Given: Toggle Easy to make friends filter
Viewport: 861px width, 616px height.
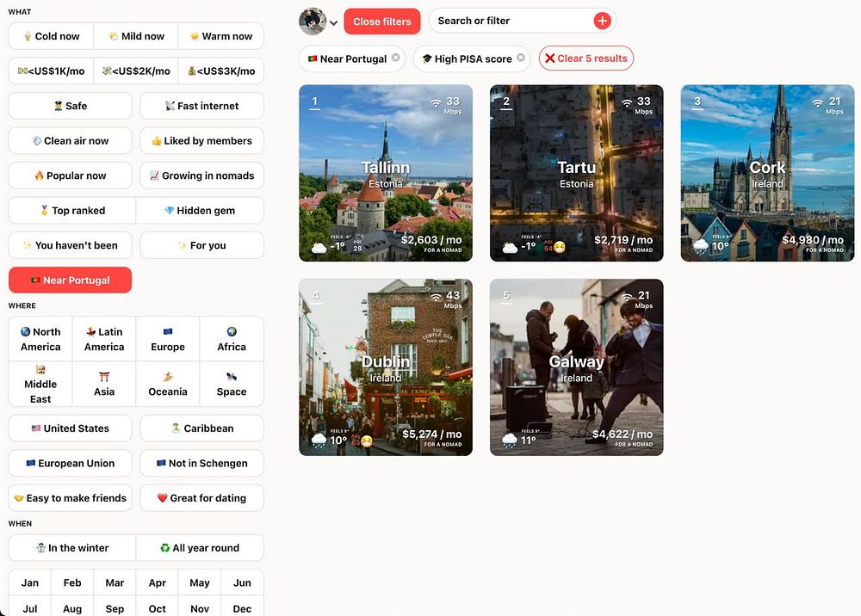Looking at the screenshot, I should coord(71,498).
